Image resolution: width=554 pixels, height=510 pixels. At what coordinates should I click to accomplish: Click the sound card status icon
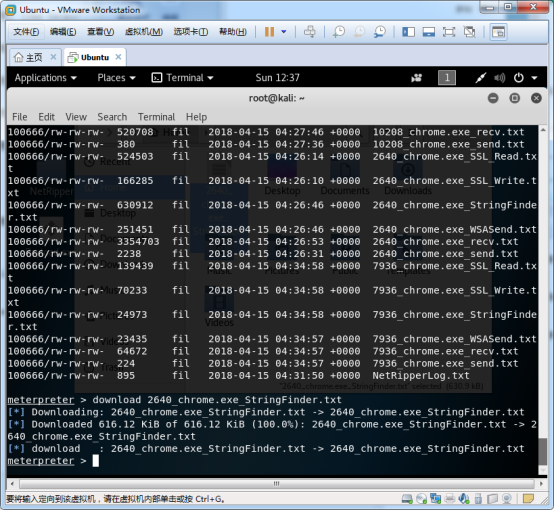[464, 499]
